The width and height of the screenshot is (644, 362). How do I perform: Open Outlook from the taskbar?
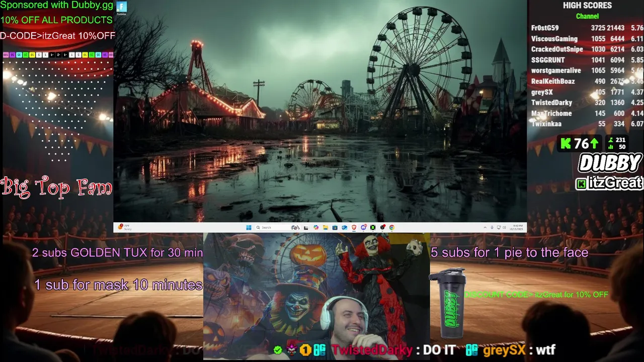[x=344, y=227]
